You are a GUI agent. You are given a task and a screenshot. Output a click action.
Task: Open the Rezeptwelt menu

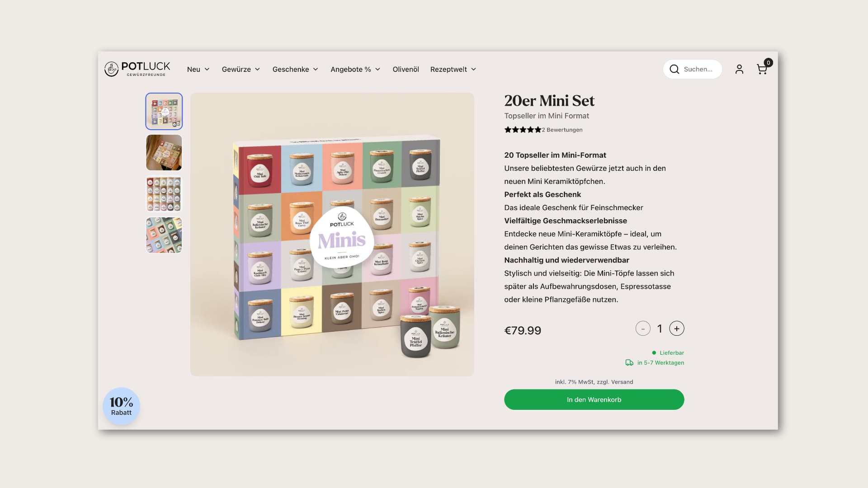tap(453, 69)
